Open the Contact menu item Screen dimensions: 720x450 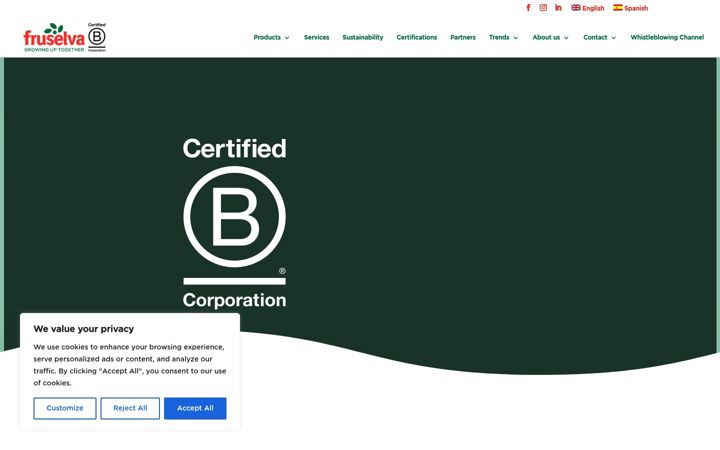point(595,37)
